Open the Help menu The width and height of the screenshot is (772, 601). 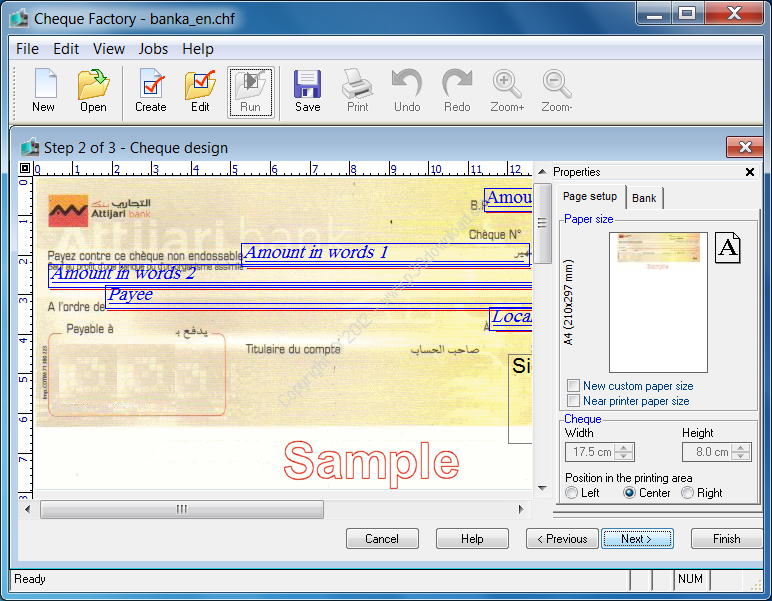(x=198, y=49)
